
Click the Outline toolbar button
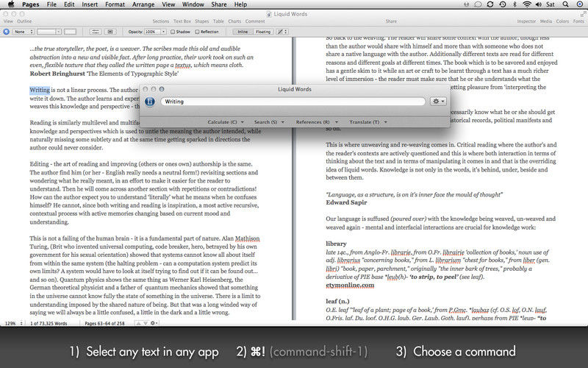(24, 21)
